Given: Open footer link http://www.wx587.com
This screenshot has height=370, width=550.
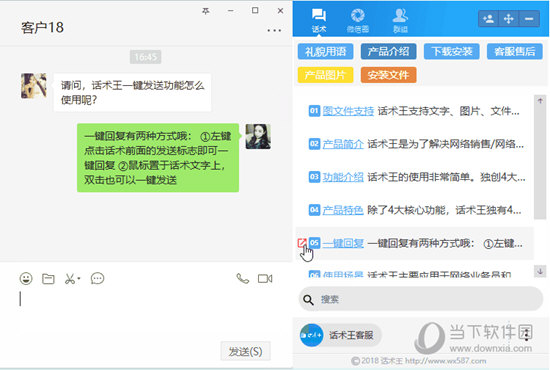Looking at the screenshot, I should point(445,361).
